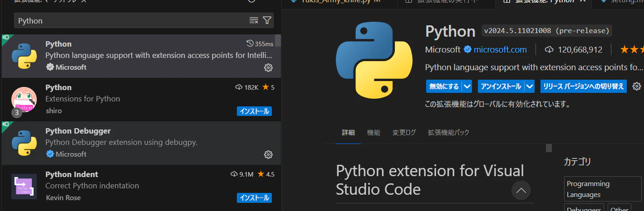Click the カテゴリ heading
This screenshot has width=644, height=211.
coord(577,162)
